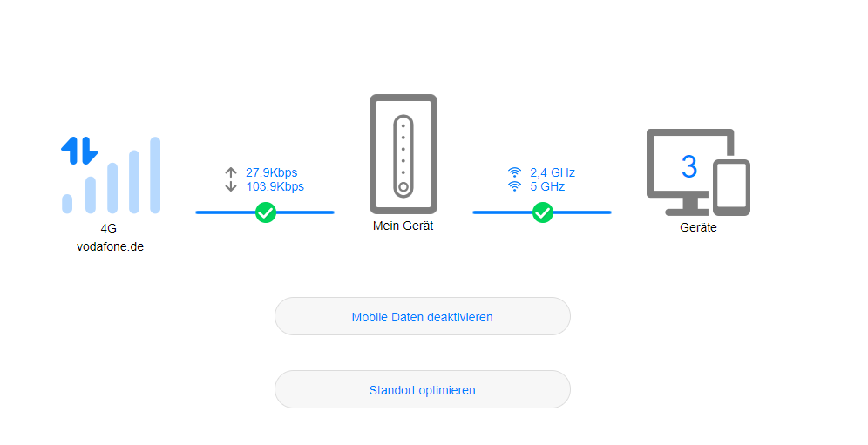Click the 5 GHz Wi-Fi icon
Image resolution: width=868 pixels, height=445 pixels.
tap(514, 186)
